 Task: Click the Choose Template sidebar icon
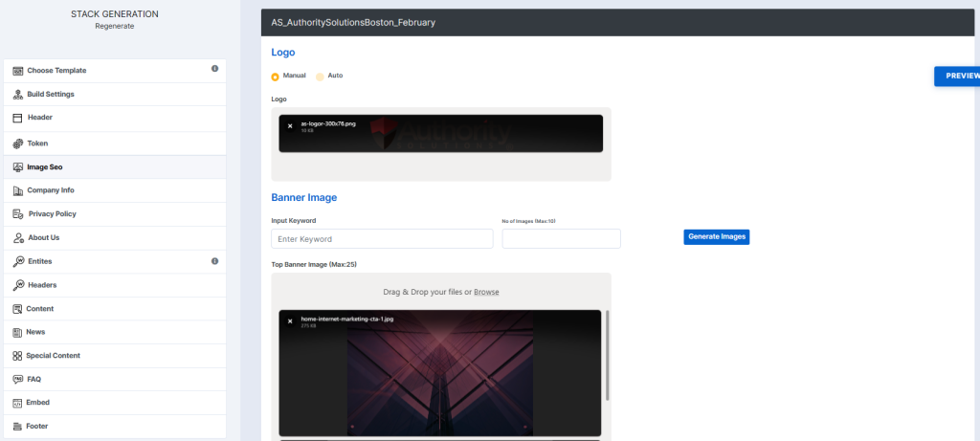(18, 71)
